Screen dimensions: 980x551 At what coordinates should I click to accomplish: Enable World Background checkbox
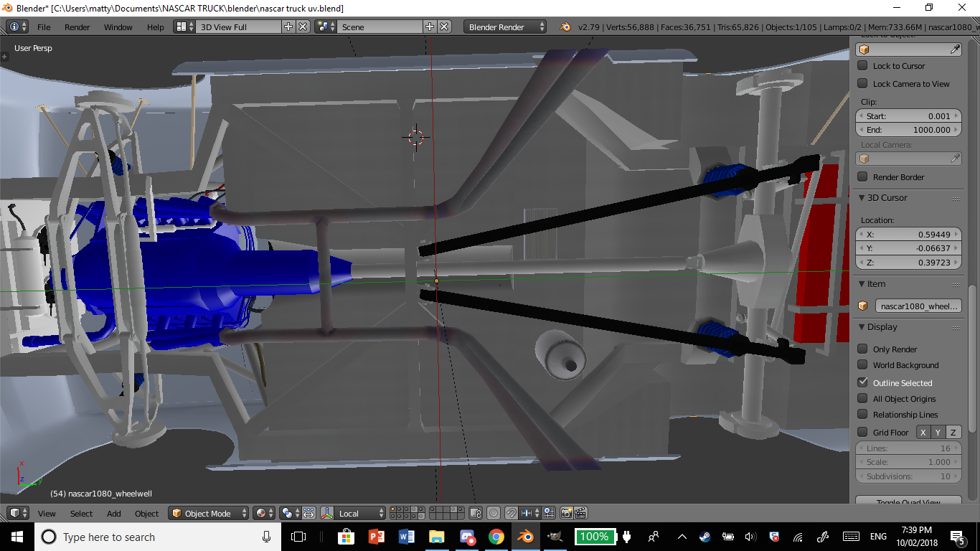(x=862, y=364)
